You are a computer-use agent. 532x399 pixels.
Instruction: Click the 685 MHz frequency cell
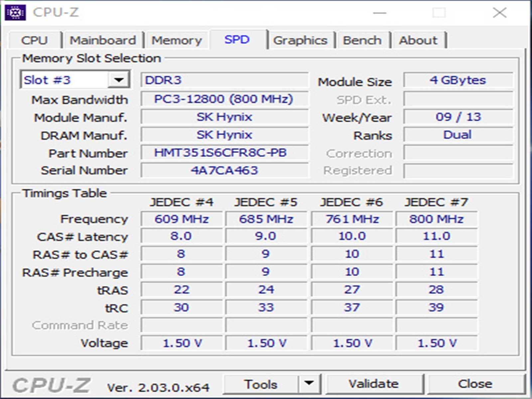(266, 219)
